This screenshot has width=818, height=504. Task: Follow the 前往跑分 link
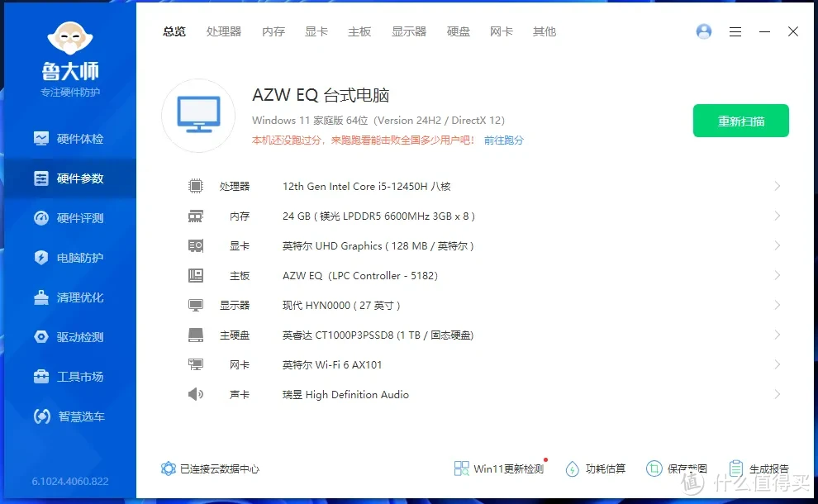click(503, 140)
